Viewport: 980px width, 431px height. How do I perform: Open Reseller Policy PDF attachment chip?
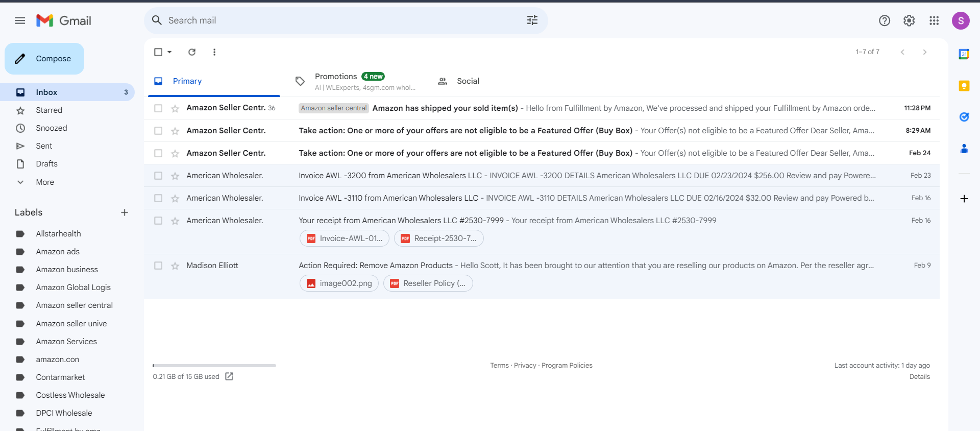428,283
